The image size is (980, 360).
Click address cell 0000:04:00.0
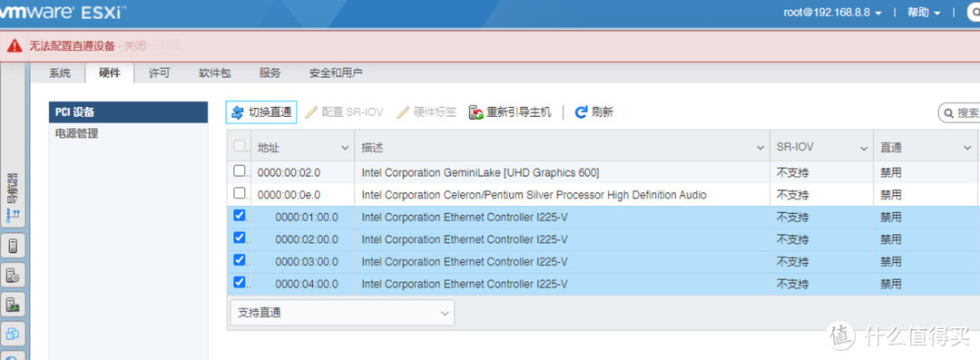tap(307, 284)
